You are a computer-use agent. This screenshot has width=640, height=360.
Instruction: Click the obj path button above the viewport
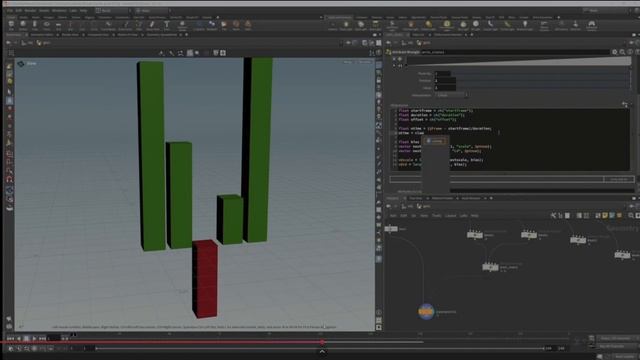coord(28,43)
